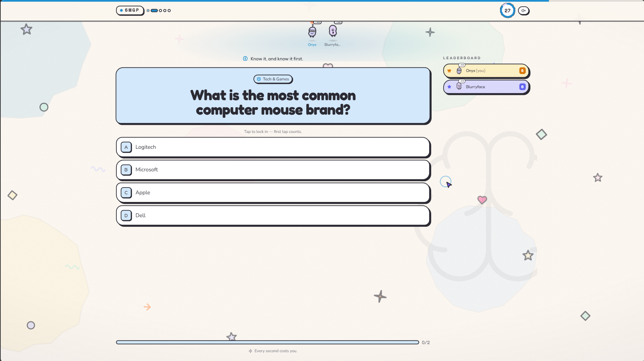Click the 'Every second costs you.' text

pyautogui.click(x=276, y=351)
